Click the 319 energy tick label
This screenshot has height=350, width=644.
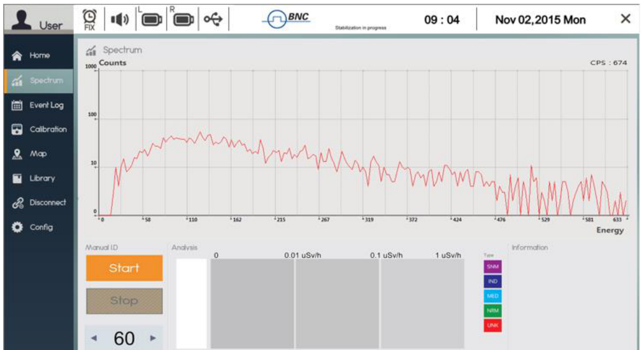click(x=369, y=219)
